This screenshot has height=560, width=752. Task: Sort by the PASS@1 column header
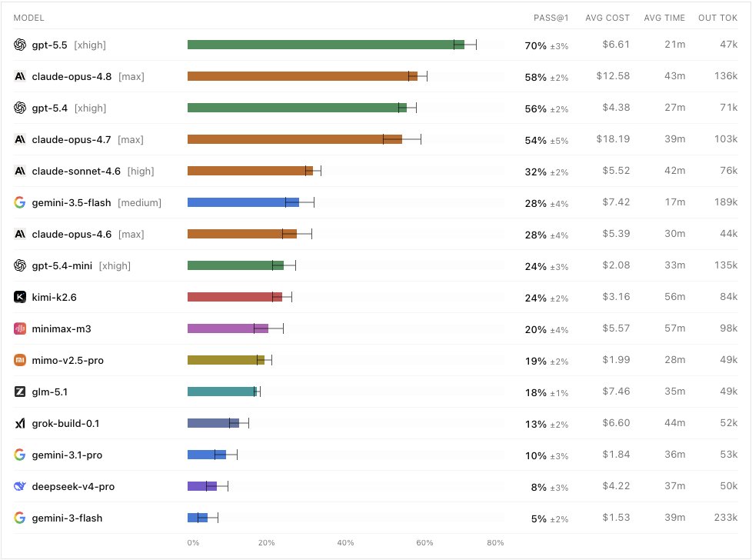click(551, 18)
